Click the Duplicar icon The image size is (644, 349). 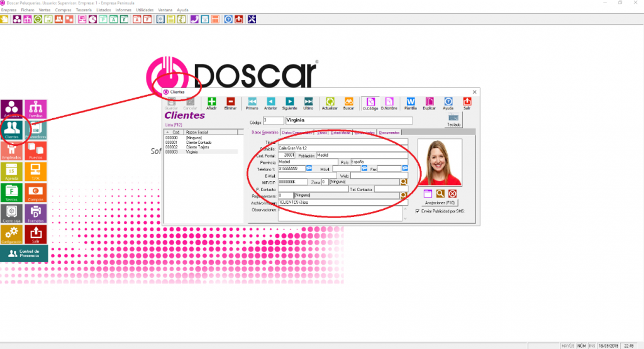[x=429, y=104]
